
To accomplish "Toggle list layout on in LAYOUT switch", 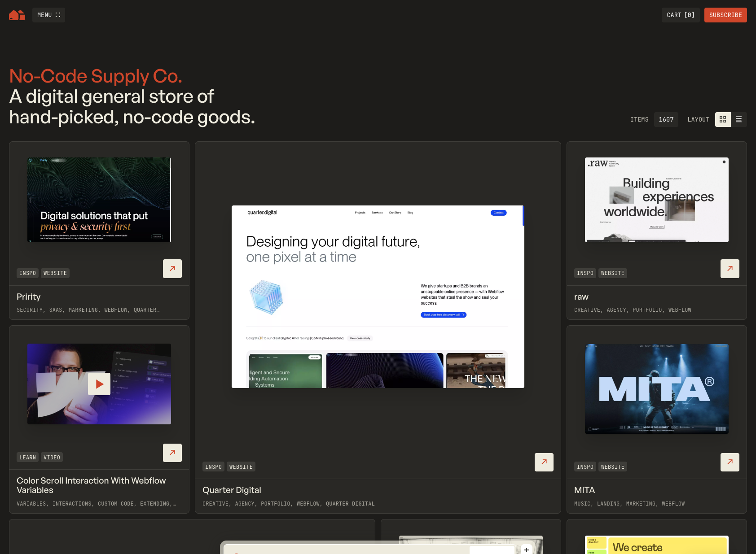I will (739, 119).
